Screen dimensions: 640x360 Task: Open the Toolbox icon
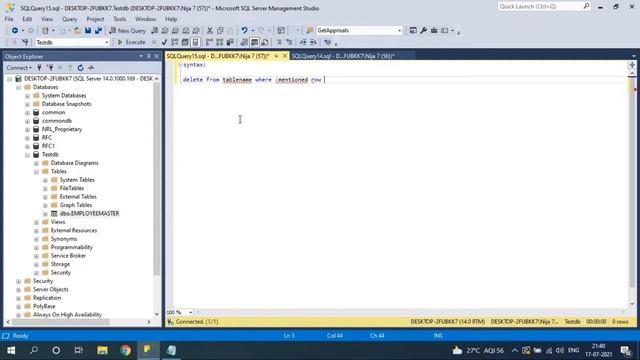(434, 31)
